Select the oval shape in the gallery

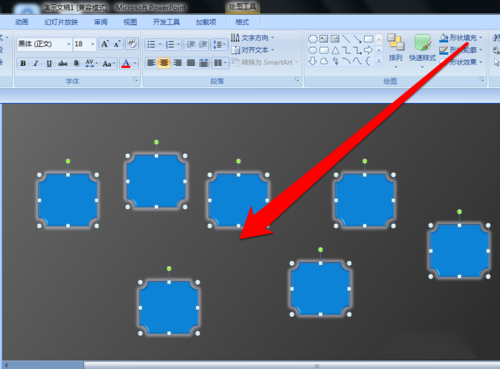[313, 50]
